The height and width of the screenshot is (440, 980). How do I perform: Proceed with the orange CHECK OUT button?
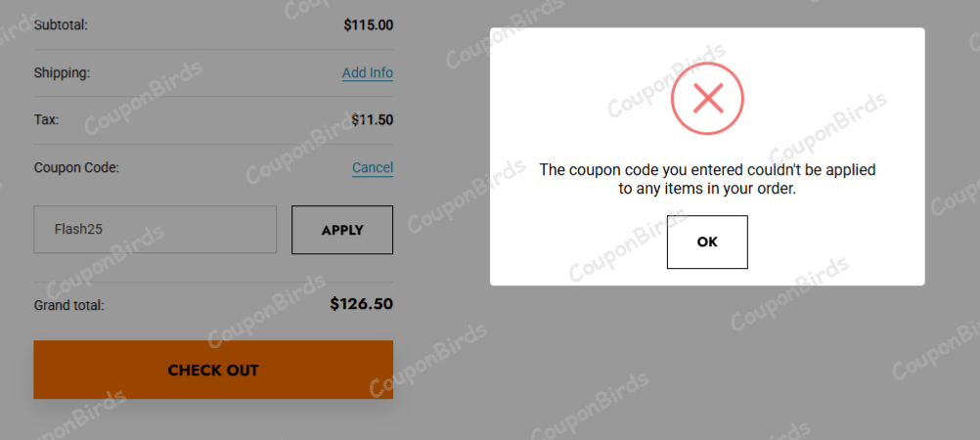click(213, 370)
